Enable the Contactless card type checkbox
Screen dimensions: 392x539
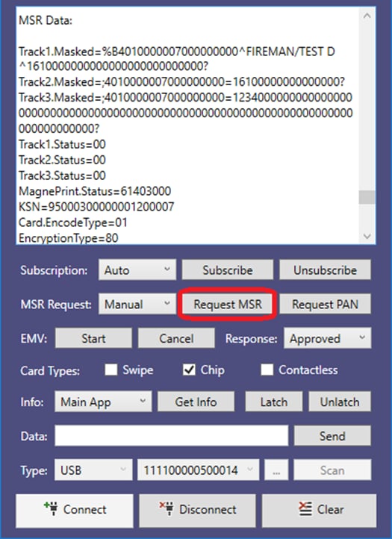pos(267,370)
